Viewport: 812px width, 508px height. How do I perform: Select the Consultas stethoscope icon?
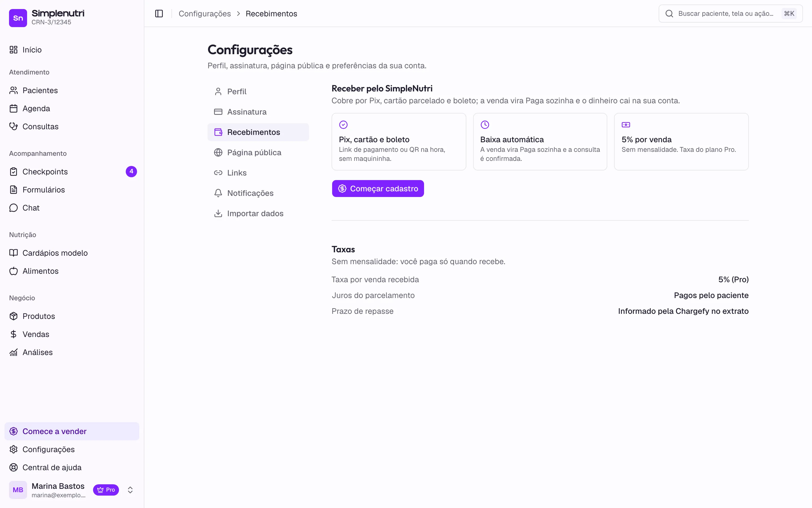pos(14,127)
